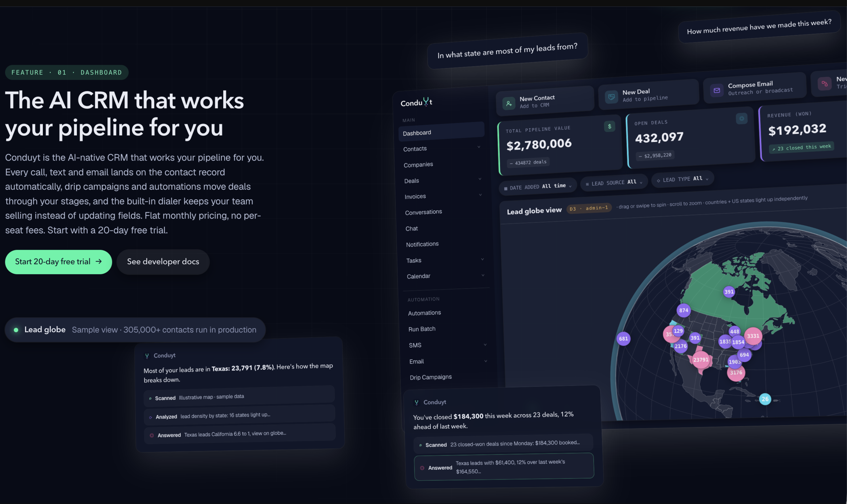847x504 pixels.
Task: Expand the Deals chevron in sidebar
Action: pos(480,179)
